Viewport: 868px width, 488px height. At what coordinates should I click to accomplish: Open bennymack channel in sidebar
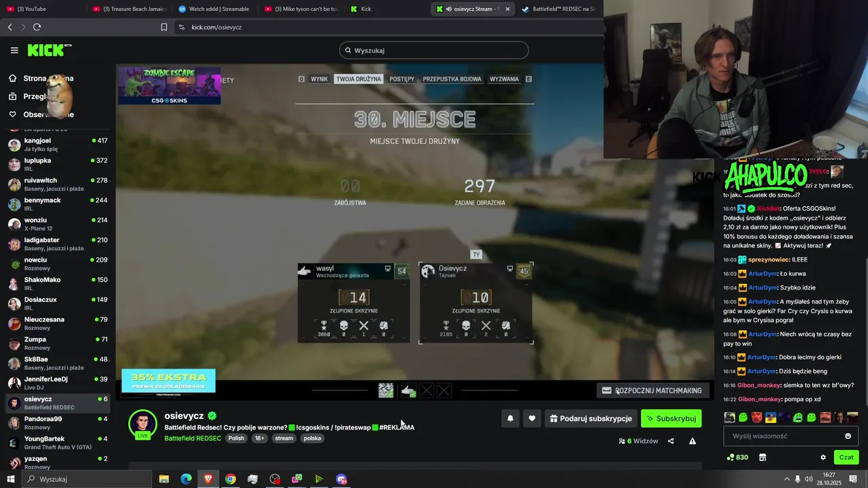tap(58, 204)
